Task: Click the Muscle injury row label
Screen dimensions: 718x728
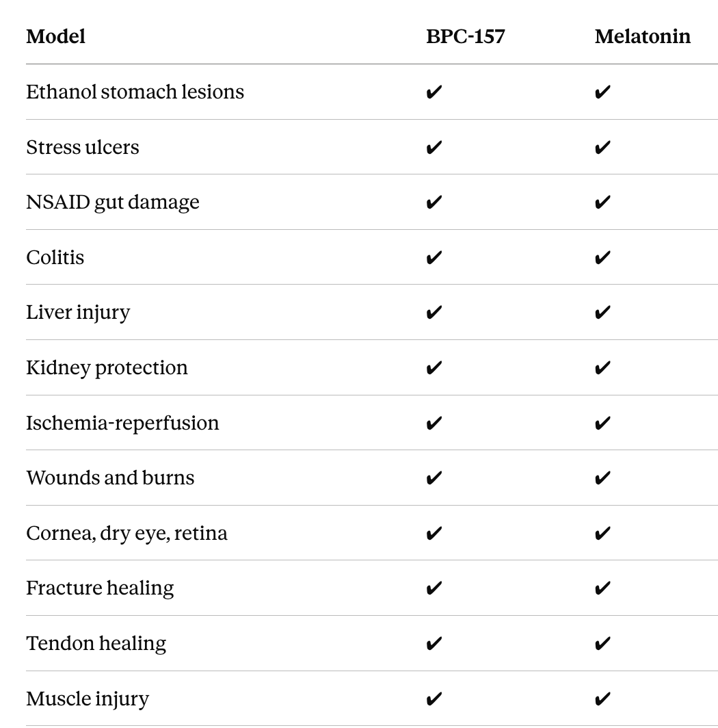Action: (88, 699)
